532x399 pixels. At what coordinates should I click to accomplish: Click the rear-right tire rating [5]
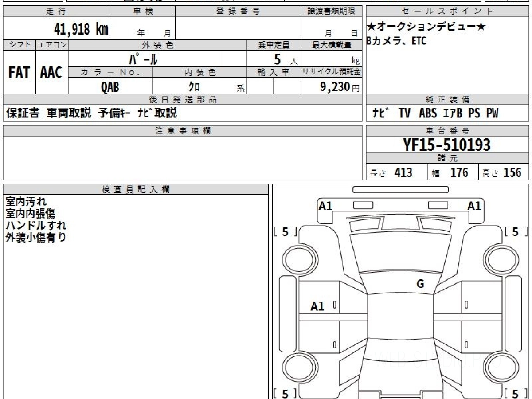516,393
